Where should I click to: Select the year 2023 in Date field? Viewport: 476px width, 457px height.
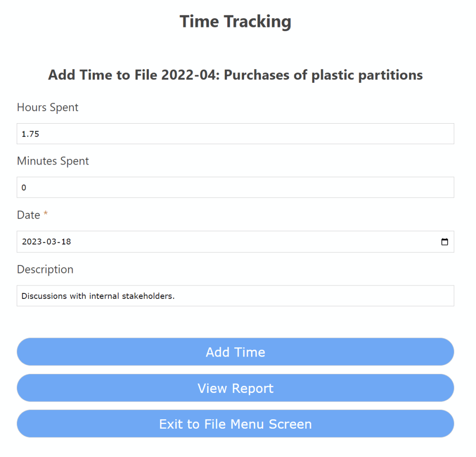pyautogui.click(x=32, y=242)
